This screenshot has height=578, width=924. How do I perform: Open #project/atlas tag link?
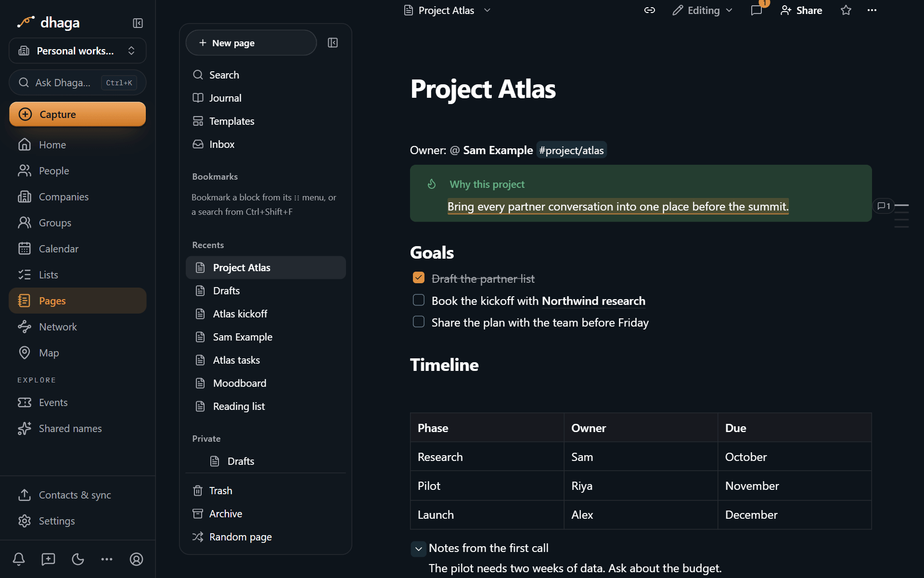(x=571, y=150)
